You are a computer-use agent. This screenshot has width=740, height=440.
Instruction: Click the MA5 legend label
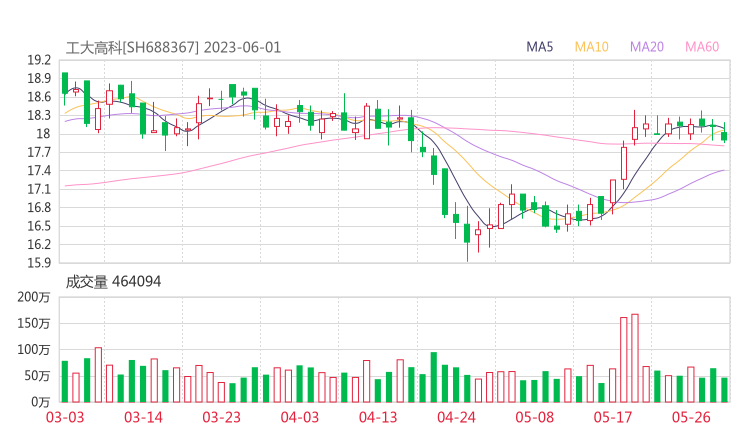[x=539, y=47]
